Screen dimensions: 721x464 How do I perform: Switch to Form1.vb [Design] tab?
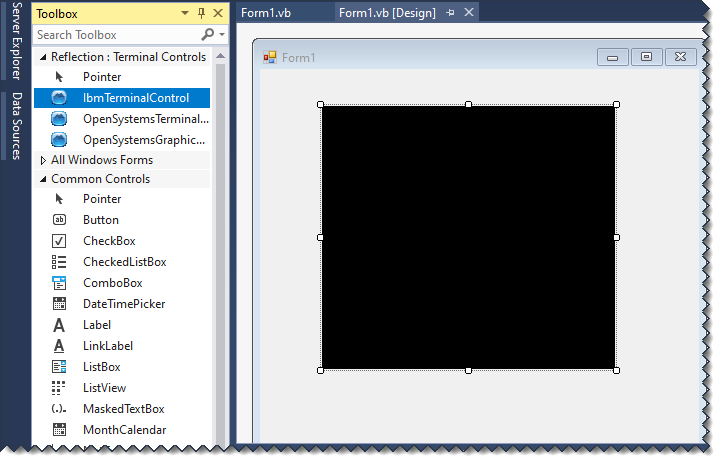(x=387, y=13)
